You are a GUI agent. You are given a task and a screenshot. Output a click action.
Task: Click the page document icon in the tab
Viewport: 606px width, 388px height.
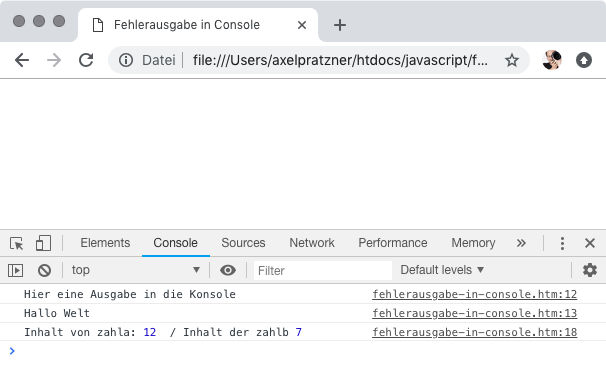click(98, 25)
